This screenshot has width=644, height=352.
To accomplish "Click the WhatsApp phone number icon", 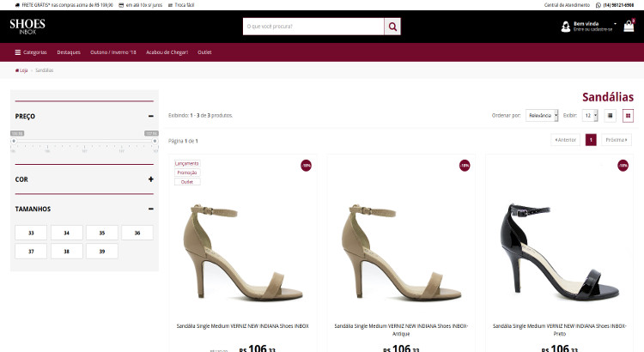I will point(598,5).
